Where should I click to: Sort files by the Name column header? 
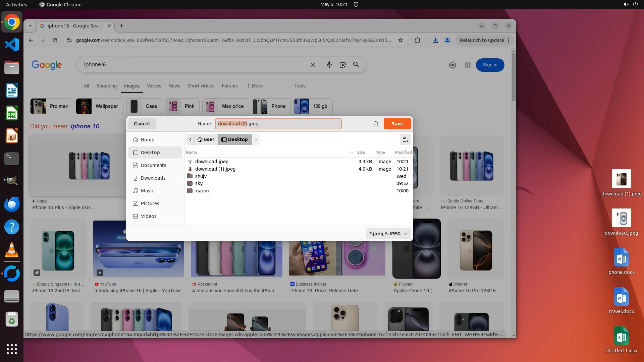pos(192,153)
